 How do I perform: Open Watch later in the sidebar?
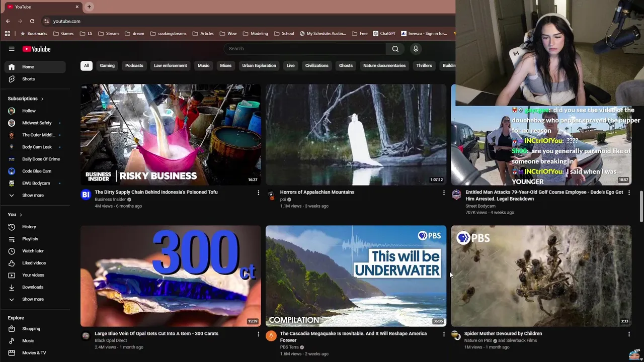35,251
